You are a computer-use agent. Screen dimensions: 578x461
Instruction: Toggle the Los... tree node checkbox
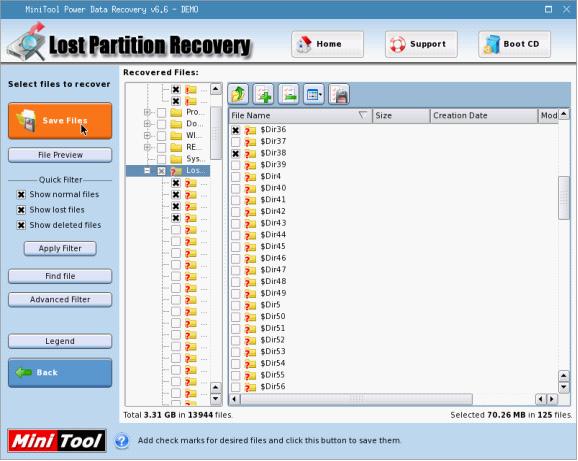click(161, 171)
